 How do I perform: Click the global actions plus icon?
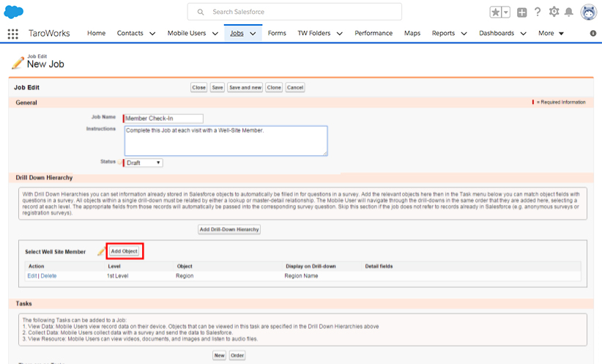(521, 12)
